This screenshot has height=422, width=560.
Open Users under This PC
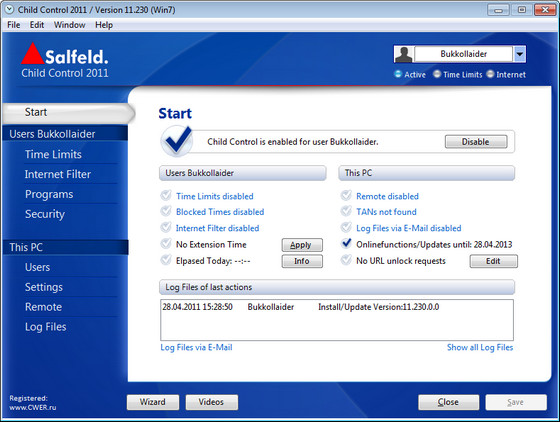click(38, 267)
